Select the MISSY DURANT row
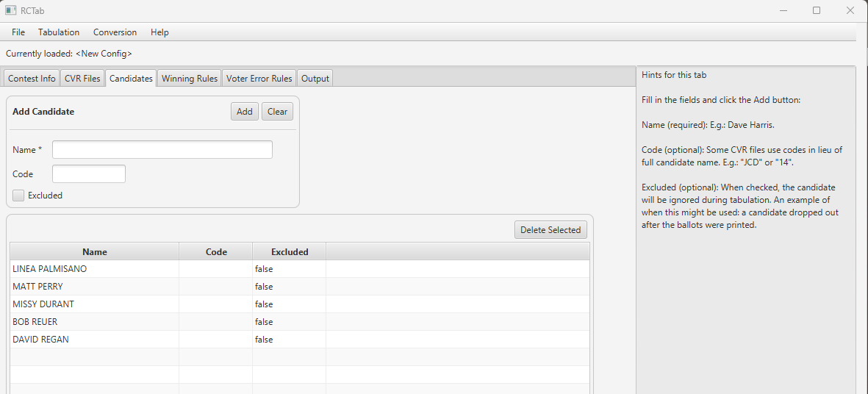The width and height of the screenshot is (868, 394). (x=299, y=304)
